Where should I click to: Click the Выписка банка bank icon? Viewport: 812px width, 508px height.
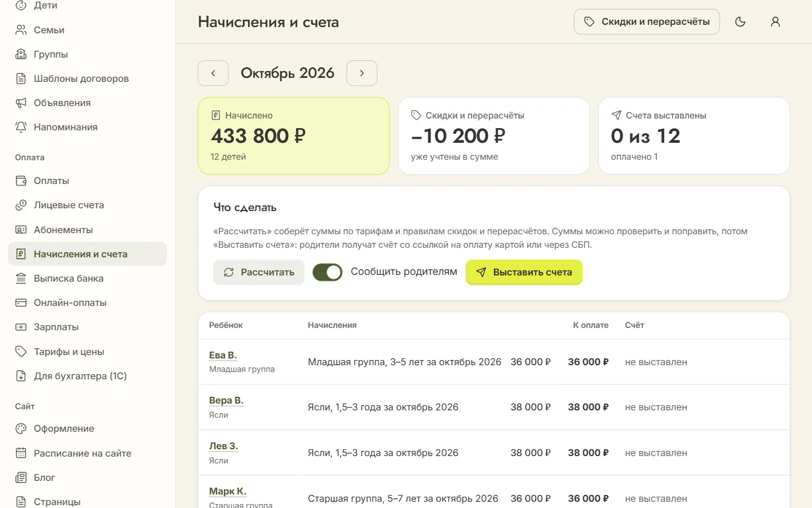point(21,278)
